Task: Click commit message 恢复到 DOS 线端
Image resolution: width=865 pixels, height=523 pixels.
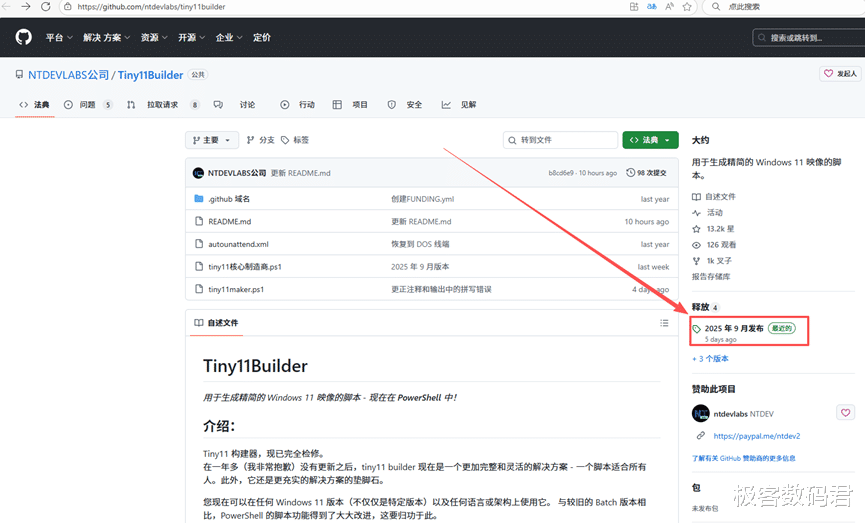Action: click(420, 244)
